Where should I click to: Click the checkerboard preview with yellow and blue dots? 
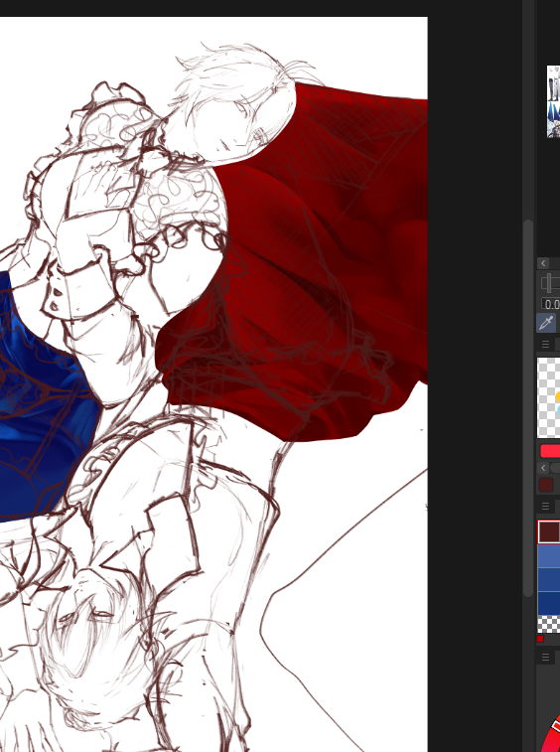tap(548, 397)
